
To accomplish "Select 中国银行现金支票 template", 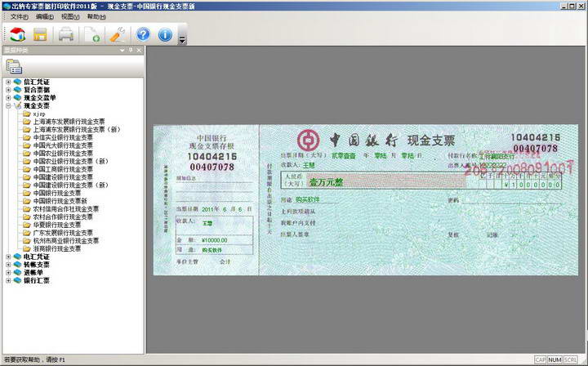I will tap(57, 193).
